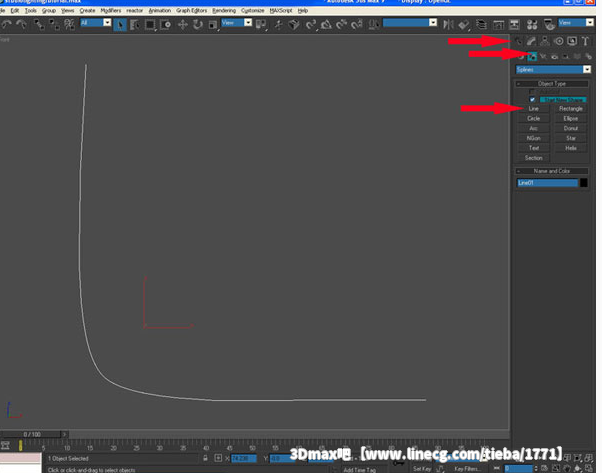Click the Rectangle spline button
Screen dimensions: 602x473
(x=571, y=109)
